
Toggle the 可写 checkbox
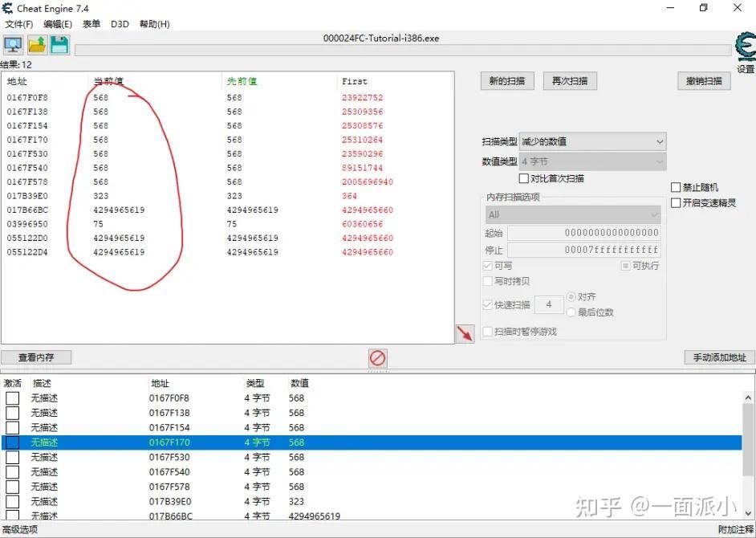[x=487, y=266]
